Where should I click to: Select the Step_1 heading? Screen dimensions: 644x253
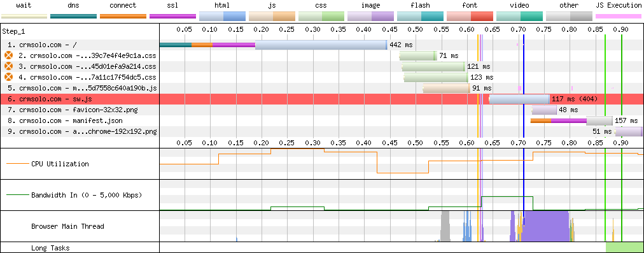coord(13,31)
